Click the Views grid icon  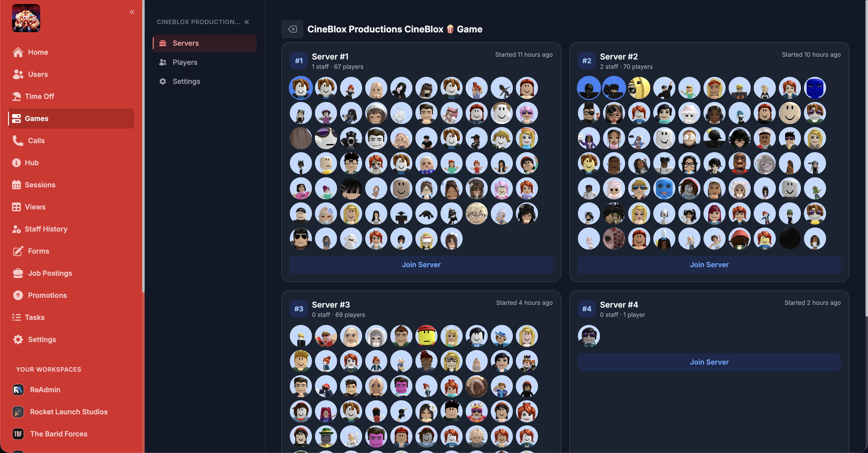pos(16,207)
